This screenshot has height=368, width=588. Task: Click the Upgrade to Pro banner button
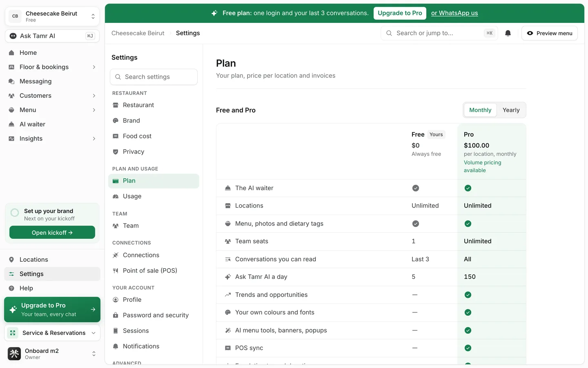(x=400, y=13)
